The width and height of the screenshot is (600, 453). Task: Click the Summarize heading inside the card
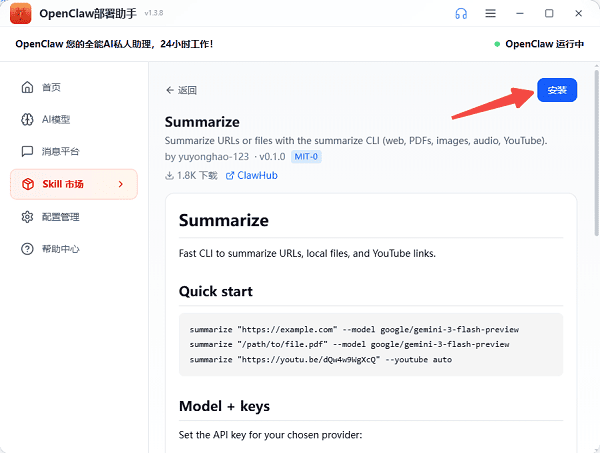223,220
